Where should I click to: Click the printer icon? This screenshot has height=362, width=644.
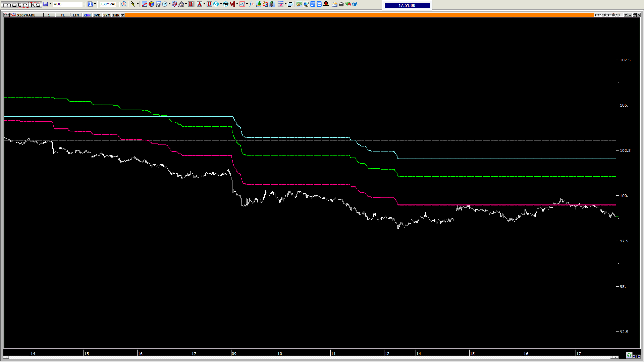341,4
